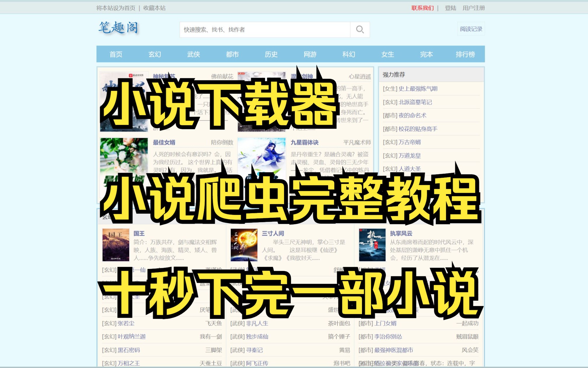Open 联系我们 contact link
Image resolution: width=588 pixels, height=368 pixels.
pyautogui.click(x=422, y=8)
